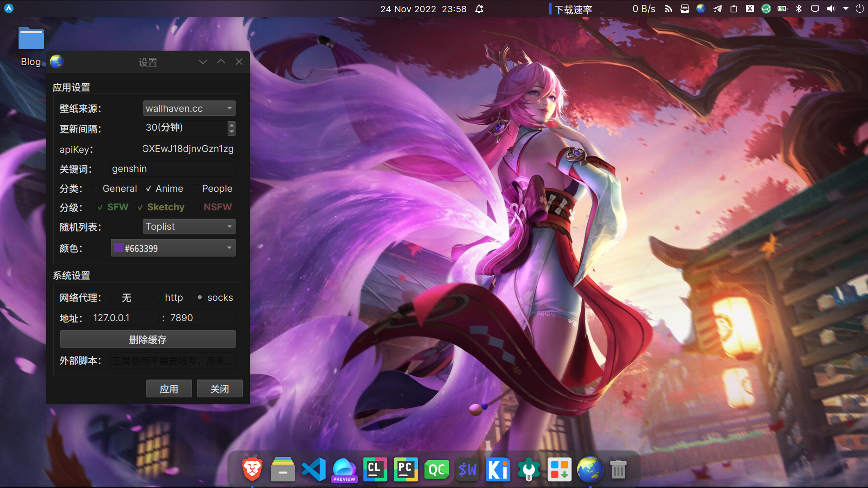Click the 删除缓存 clear cache button

point(148,339)
